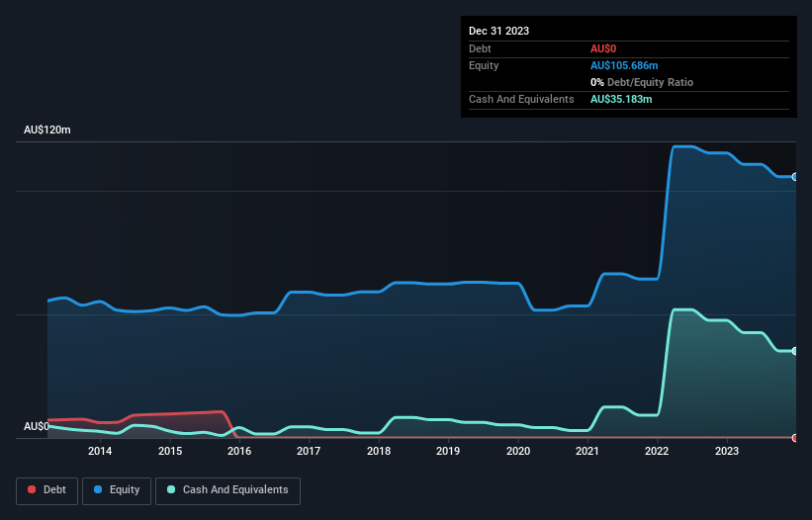This screenshot has height=520, width=812.
Task: Click the teal Cash legend dot
Action: pyautogui.click(x=171, y=489)
